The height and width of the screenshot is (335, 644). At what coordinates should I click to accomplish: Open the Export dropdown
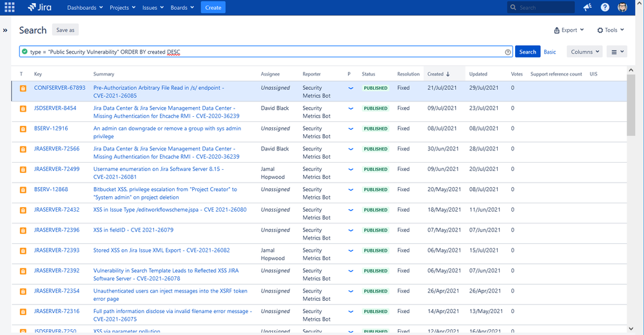[569, 30]
